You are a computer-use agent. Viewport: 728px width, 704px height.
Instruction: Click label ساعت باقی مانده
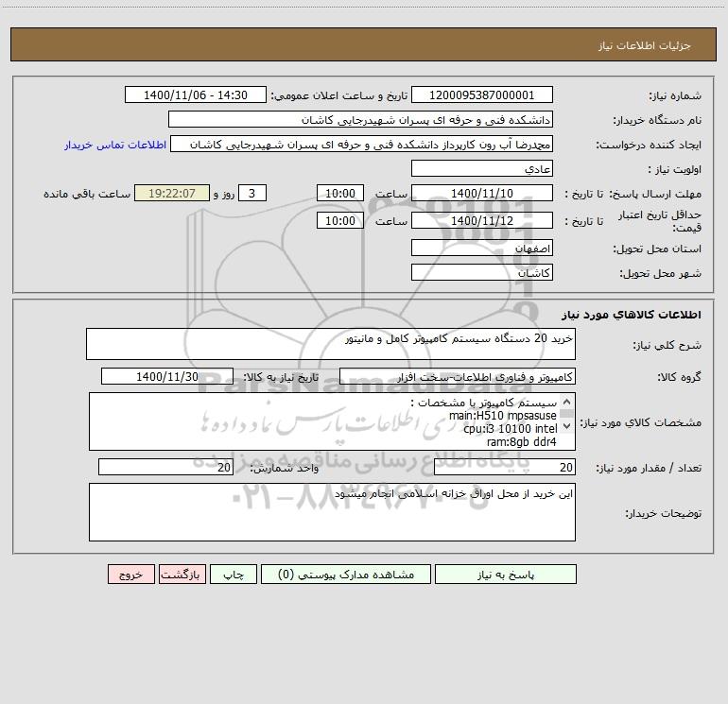[x=87, y=194]
